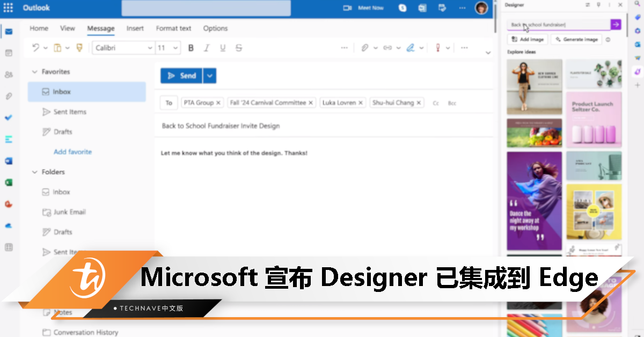Open the account profile picture
Viewport: 644px width, 337px height.
(481, 8)
